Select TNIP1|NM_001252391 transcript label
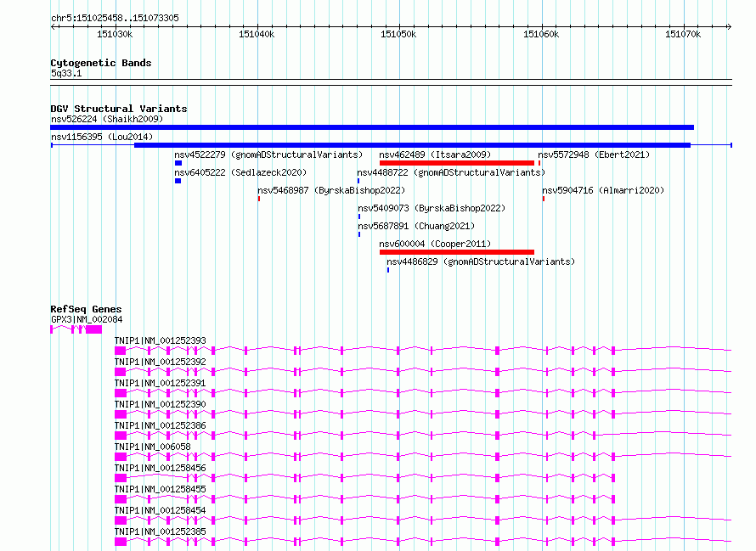 click(160, 383)
